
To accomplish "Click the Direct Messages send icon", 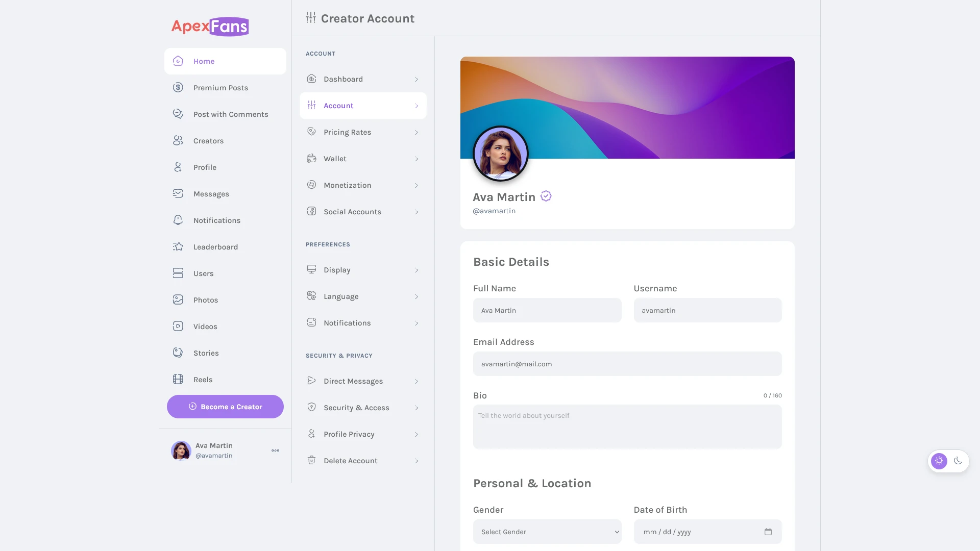I will click(311, 381).
